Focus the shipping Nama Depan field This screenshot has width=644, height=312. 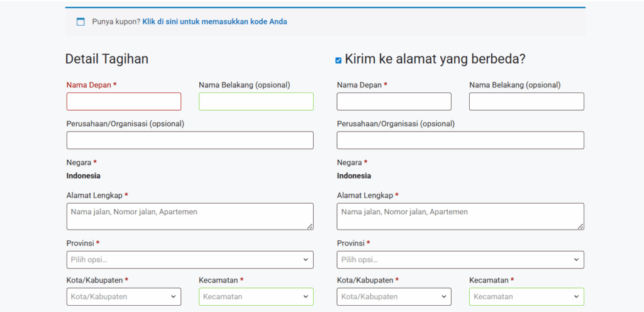[x=394, y=101]
